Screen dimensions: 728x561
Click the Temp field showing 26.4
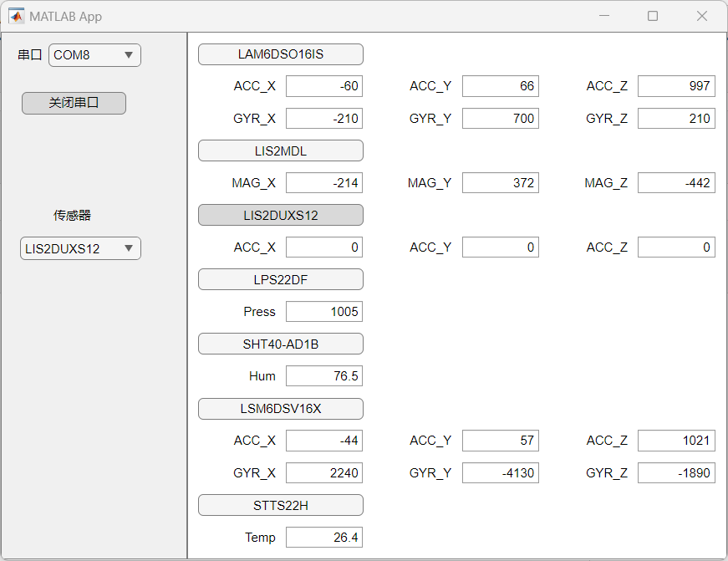(324, 538)
